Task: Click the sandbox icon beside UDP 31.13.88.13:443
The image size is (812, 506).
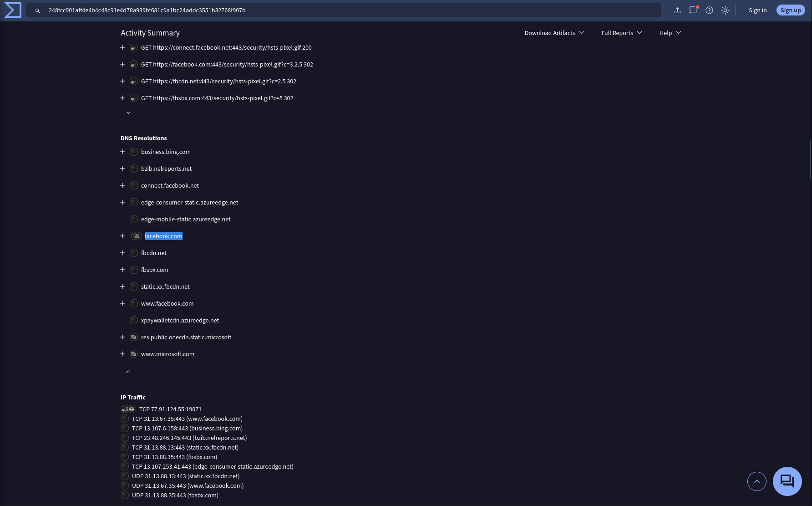Action: 125,476
